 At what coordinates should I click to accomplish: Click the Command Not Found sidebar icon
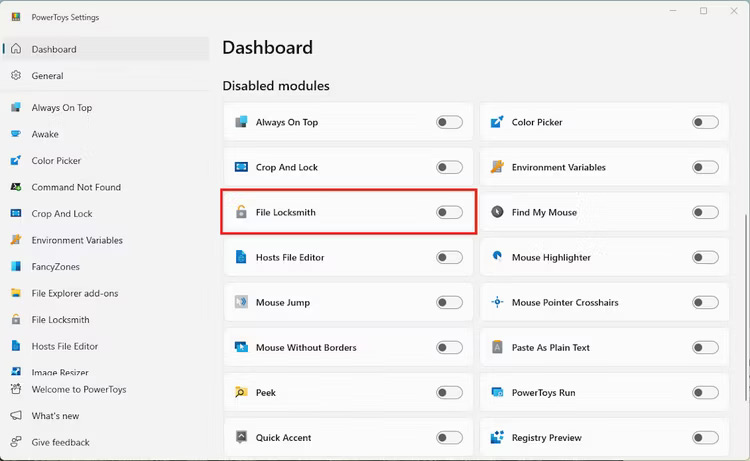(x=16, y=187)
